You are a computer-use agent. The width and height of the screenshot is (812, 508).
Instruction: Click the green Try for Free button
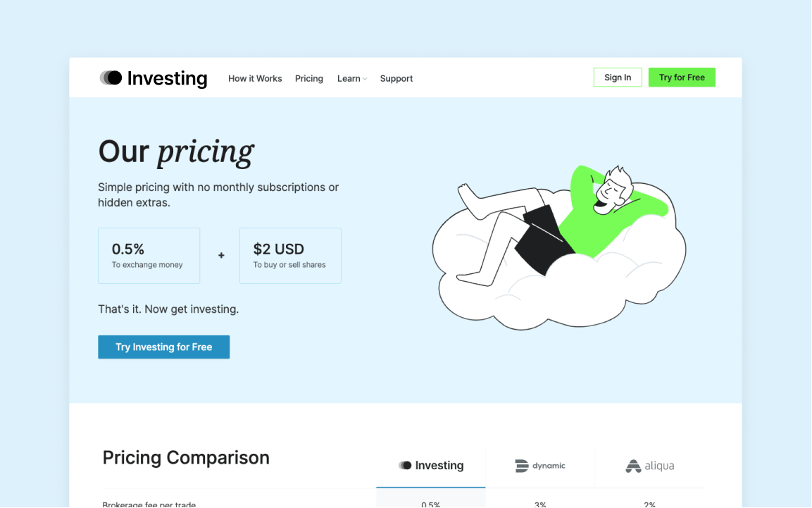[x=682, y=78]
